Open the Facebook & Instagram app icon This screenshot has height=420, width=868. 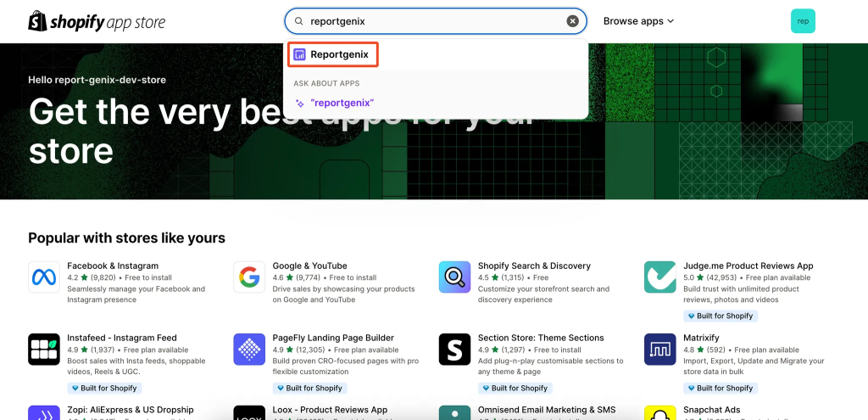tap(44, 277)
